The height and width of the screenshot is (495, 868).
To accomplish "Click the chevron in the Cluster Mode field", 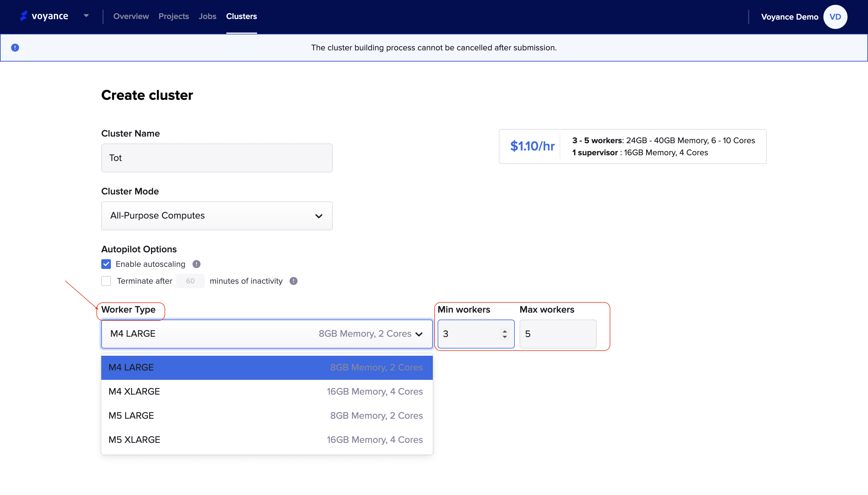I will [x=319, y=216].
